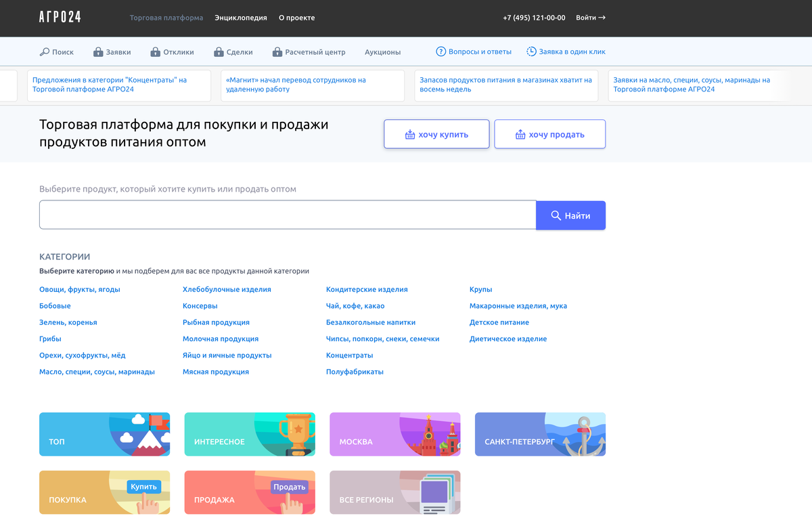Click the question mark icon near Вопросы и ответы
Viewport: 812px width, 522px height.
[x=441, y=51]
